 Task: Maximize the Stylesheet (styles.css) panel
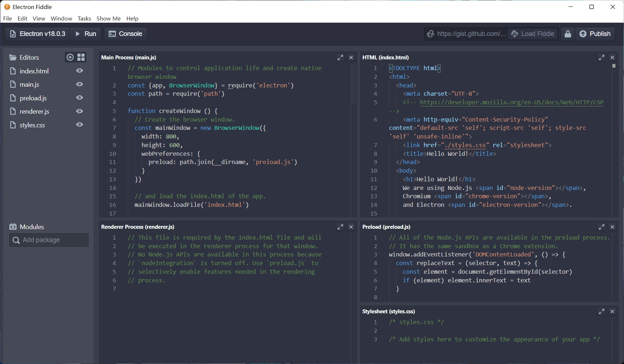click(601, 311)
